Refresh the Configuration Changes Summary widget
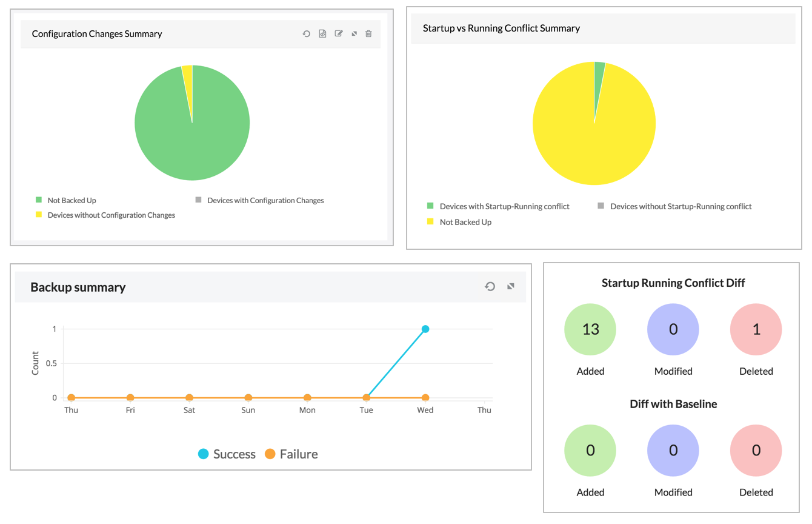 click(x=307, y=34)
